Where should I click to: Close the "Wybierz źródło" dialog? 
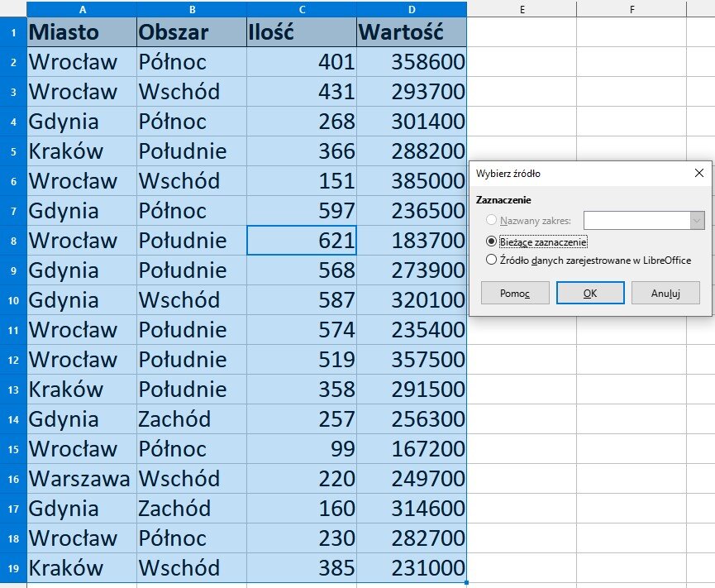pos(699,173)
